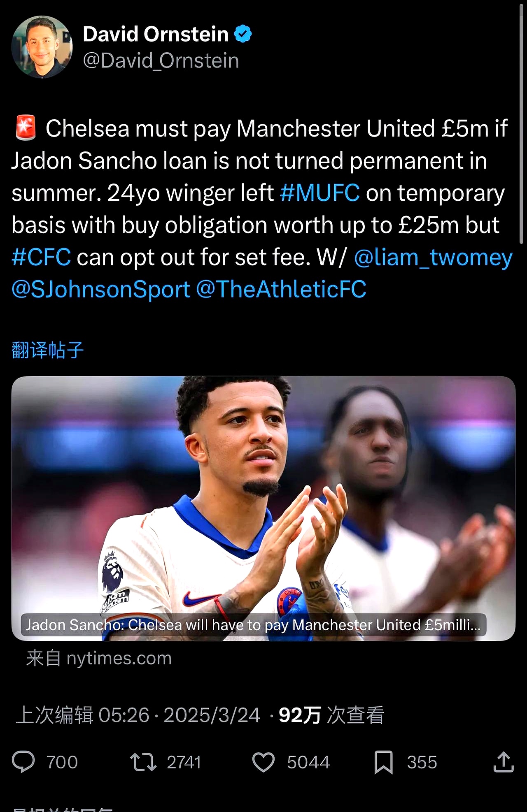The image size is (527, 812).
Task: Like the post with heart icon
Action: coord(263,762)
